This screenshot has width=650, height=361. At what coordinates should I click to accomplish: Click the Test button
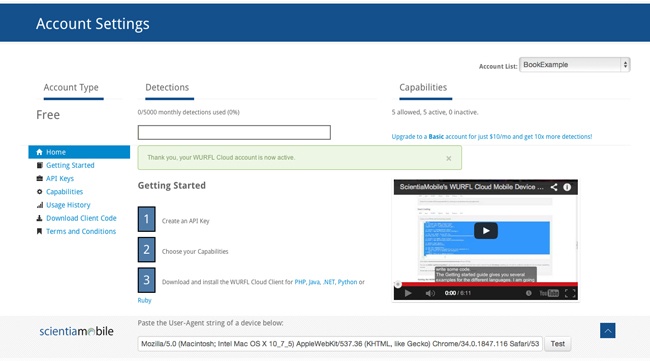558,344
